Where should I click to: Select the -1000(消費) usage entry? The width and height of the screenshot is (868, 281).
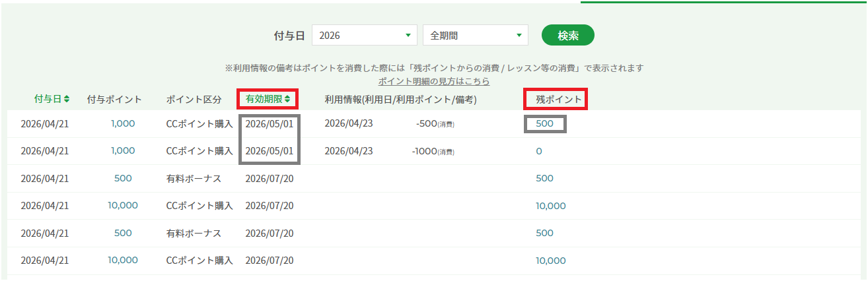pos(433,151)
